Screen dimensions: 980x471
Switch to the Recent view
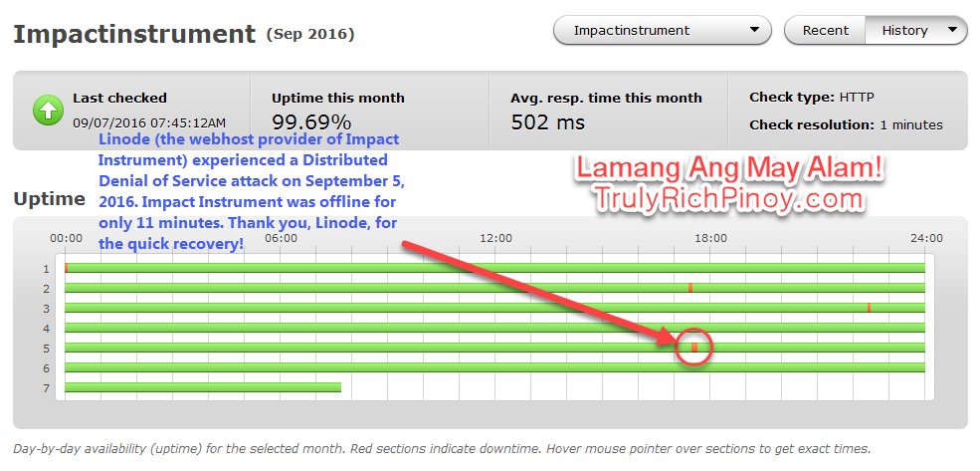tap(825, 30)
